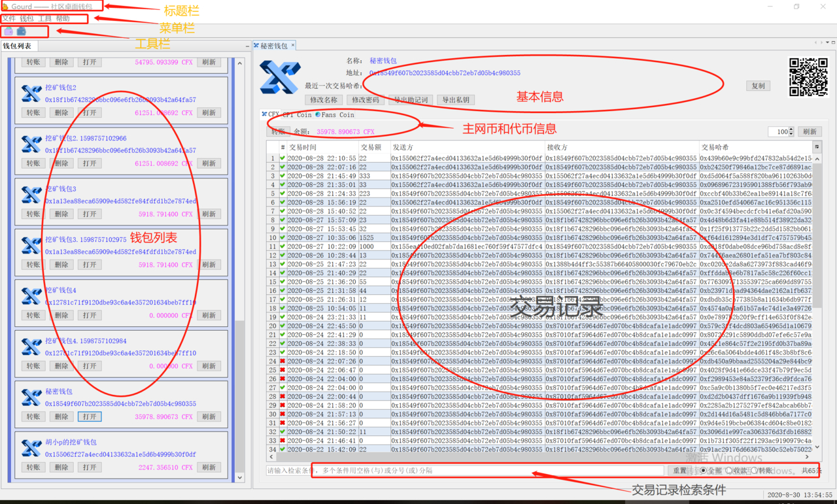Open the 工具 menu
The width and height of the screenshot is (837, 504).
45,19
